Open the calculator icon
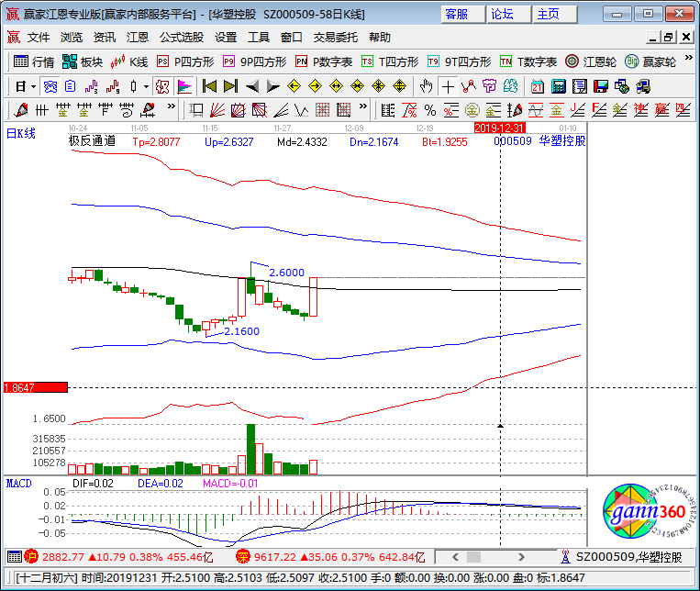This screenshot has height=591, width=700. click(x=558, y=86)
